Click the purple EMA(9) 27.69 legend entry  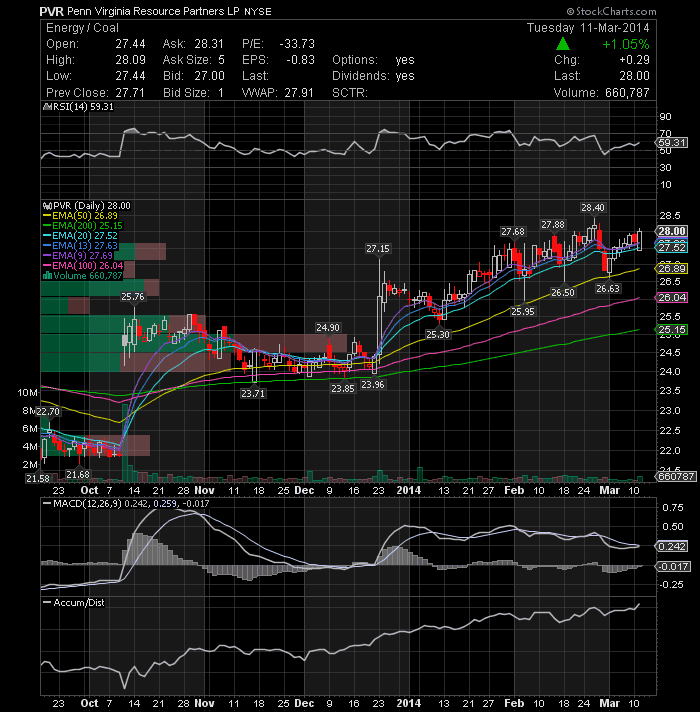coord(78,256)
